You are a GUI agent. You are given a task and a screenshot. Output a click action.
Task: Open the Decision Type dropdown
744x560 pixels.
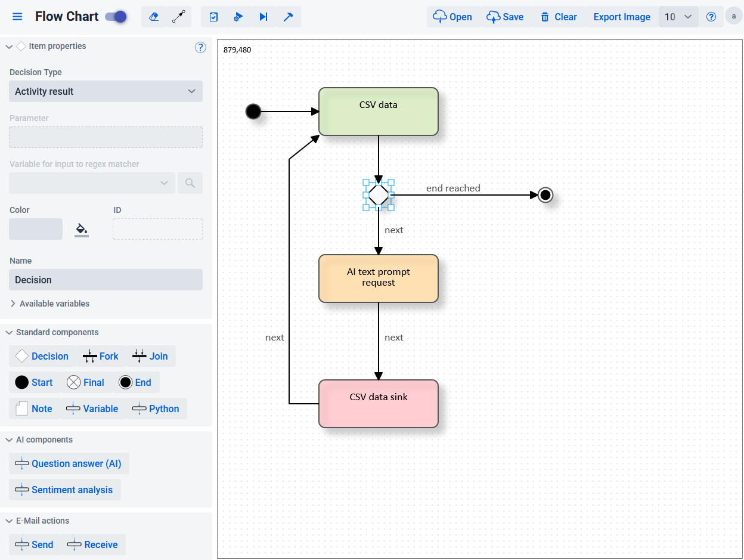pyautogui.click(x=106, y=91)
